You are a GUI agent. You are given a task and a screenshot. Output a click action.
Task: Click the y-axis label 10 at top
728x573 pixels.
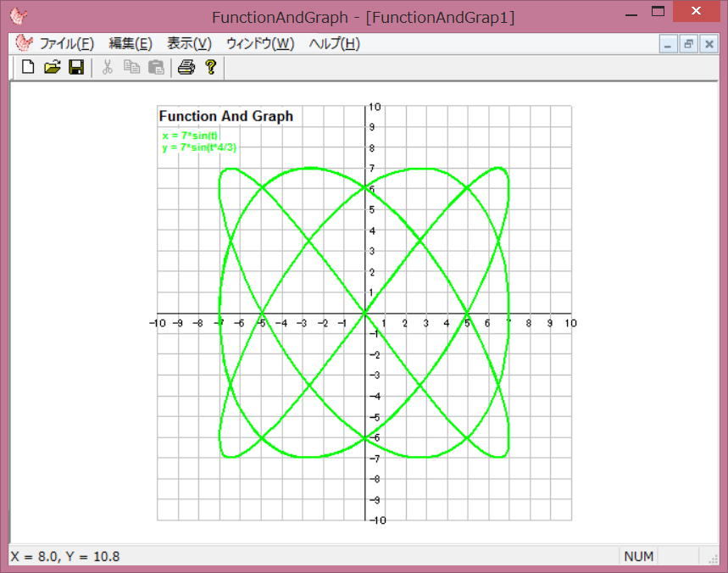(x=375, y=107)
